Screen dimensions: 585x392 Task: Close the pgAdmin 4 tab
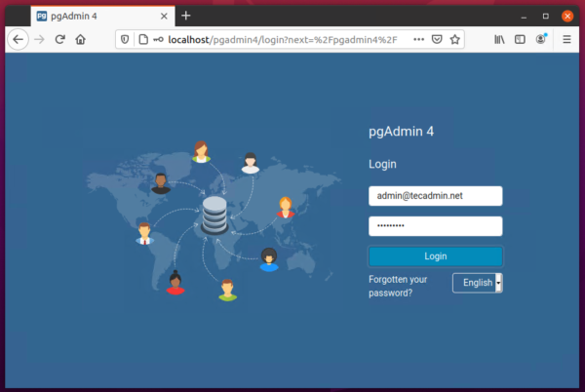tap(160, 16)
